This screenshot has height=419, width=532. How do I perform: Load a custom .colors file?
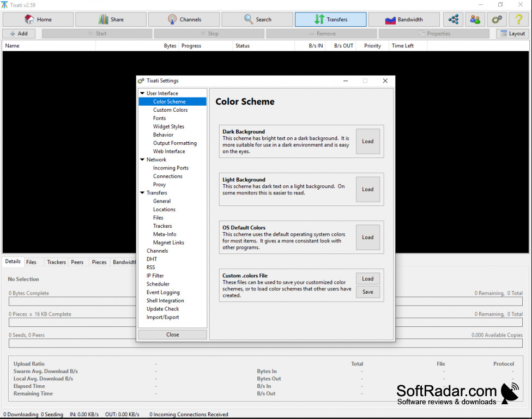click(x=367, y=279)
